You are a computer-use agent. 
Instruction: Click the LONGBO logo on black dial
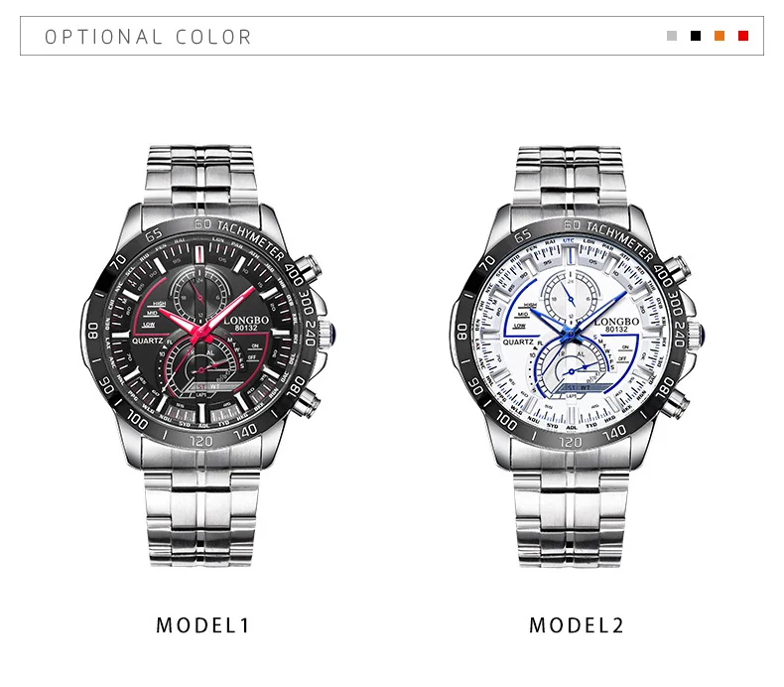246,320
